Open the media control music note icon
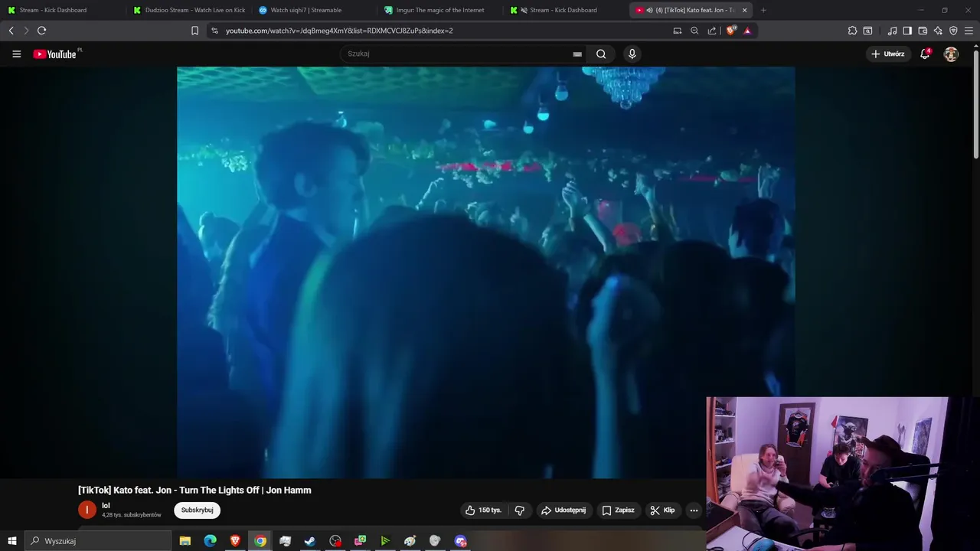980x551 pixels. (x=892, y=31)
